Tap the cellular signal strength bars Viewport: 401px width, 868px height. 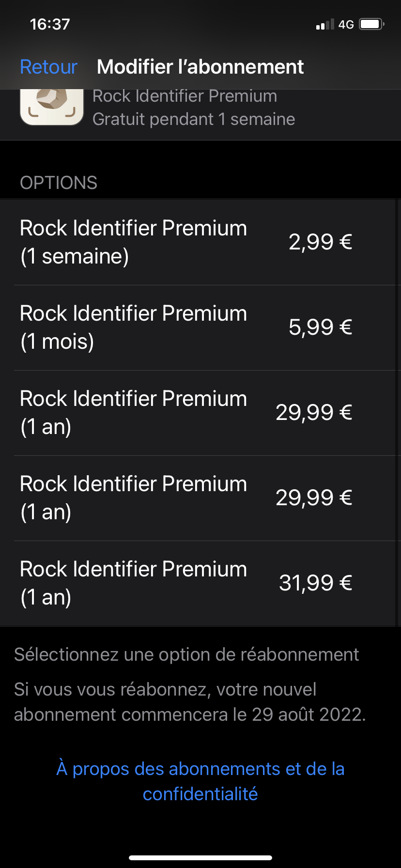(x=324, y=25)
